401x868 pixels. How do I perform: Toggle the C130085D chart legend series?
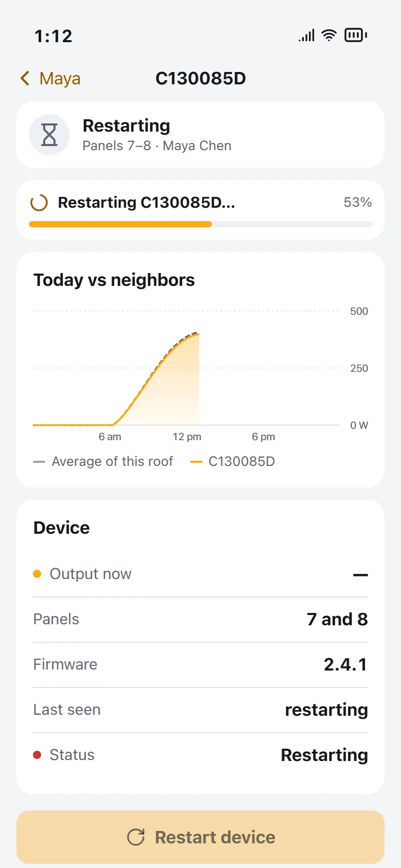(x=232, y=461)
